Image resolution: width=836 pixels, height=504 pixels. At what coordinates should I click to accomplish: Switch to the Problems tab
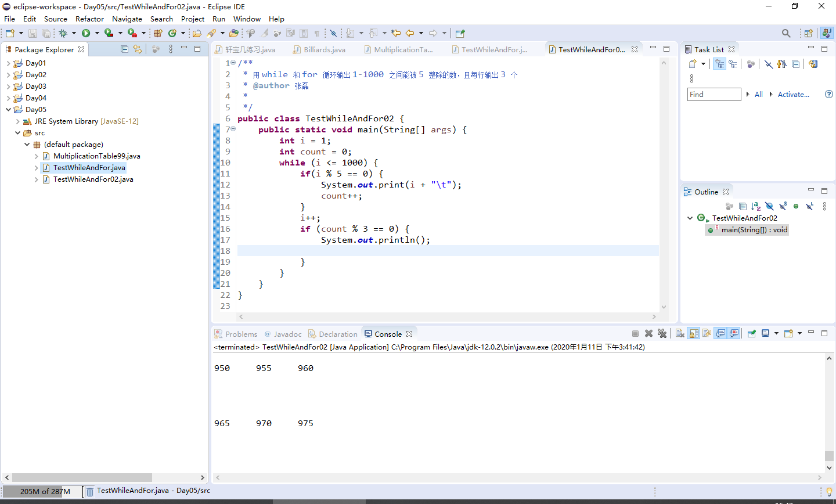[236, 334]
